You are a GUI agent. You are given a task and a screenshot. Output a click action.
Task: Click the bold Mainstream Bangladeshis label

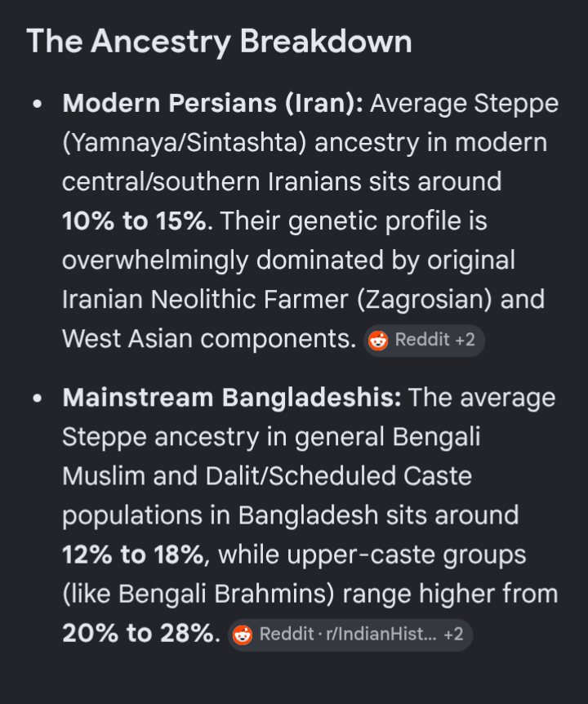click(x=232, y=398)
